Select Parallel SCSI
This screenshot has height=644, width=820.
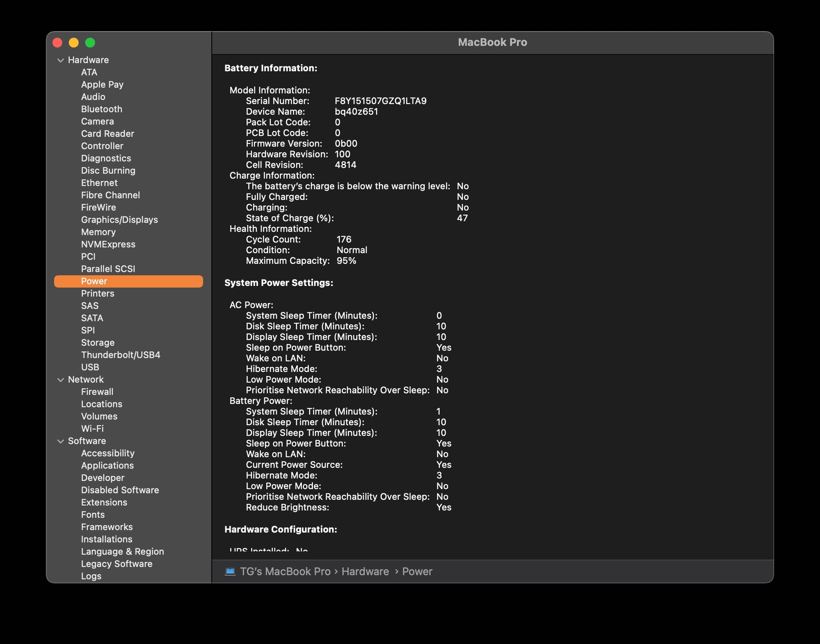(x=108, y=269)
